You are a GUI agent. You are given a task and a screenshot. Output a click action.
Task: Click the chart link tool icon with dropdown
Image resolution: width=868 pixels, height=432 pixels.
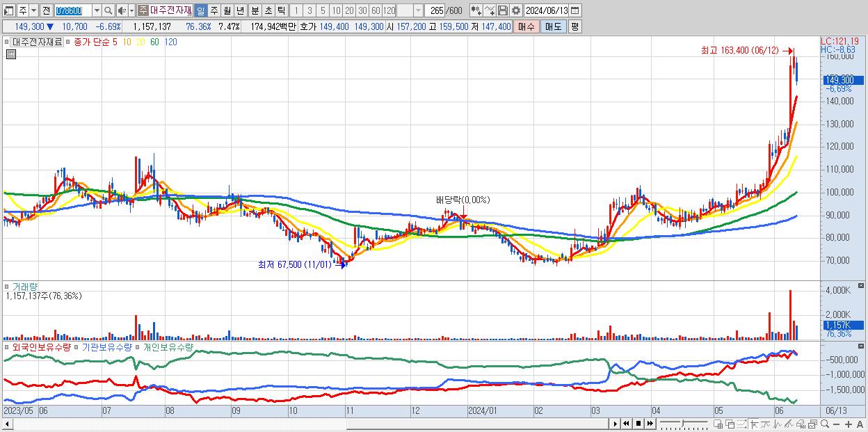[x=477, y=10]
